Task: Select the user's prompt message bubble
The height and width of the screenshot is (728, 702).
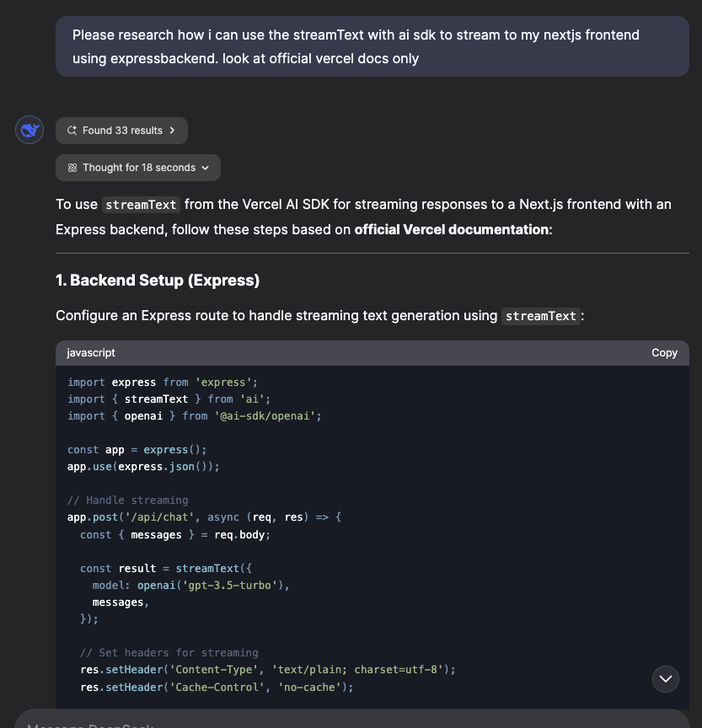Action: (x=372, y=47)
